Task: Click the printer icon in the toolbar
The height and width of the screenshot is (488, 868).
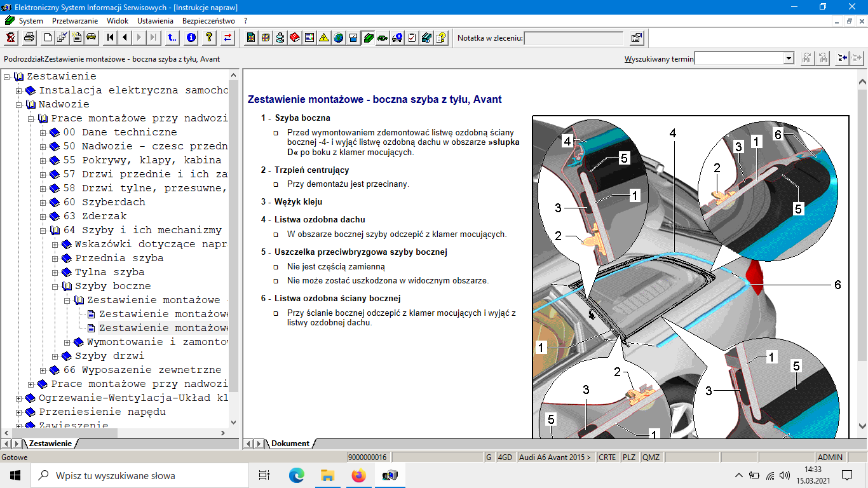Action: pyautogui.click(x=29, y=37)
